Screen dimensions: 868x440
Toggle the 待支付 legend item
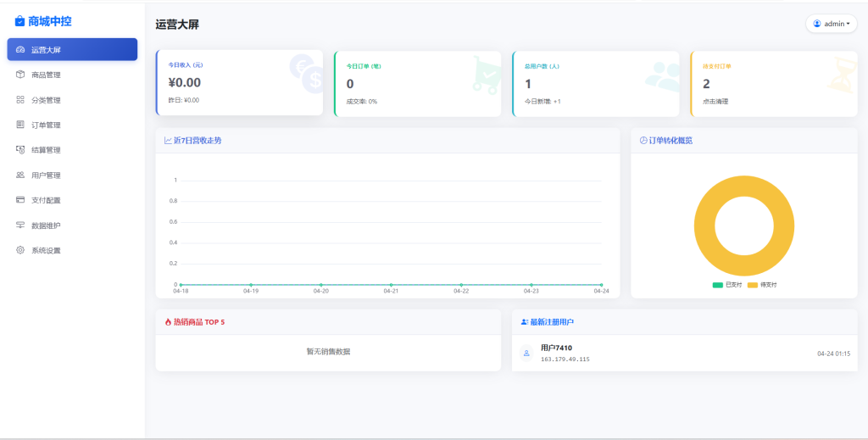coord(762,285)
